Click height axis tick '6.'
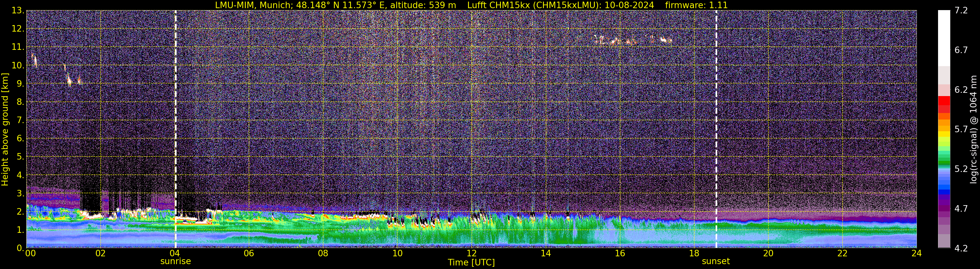This screenshot has width=980, height=269. 20,138
